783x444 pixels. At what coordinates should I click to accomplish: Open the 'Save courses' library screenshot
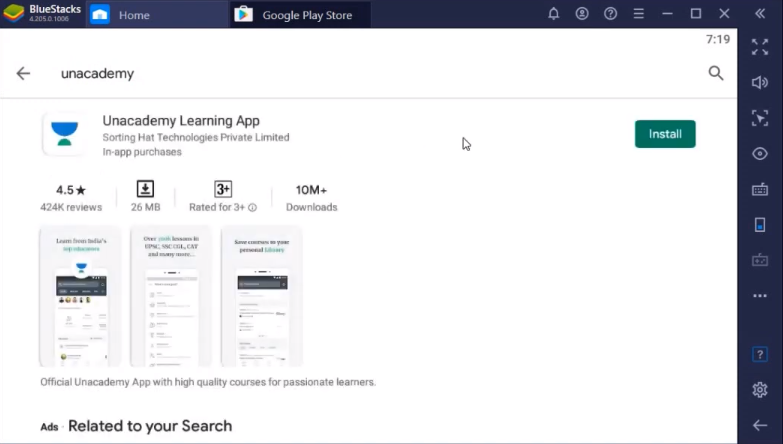(x=262, y=296)
